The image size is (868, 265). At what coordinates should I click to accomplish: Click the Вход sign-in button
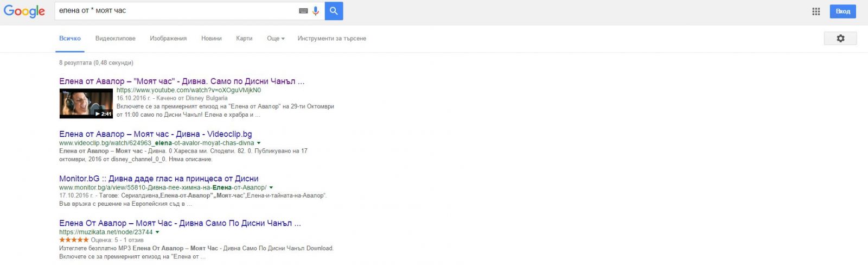pyautogui.click(x=843, y=11)
